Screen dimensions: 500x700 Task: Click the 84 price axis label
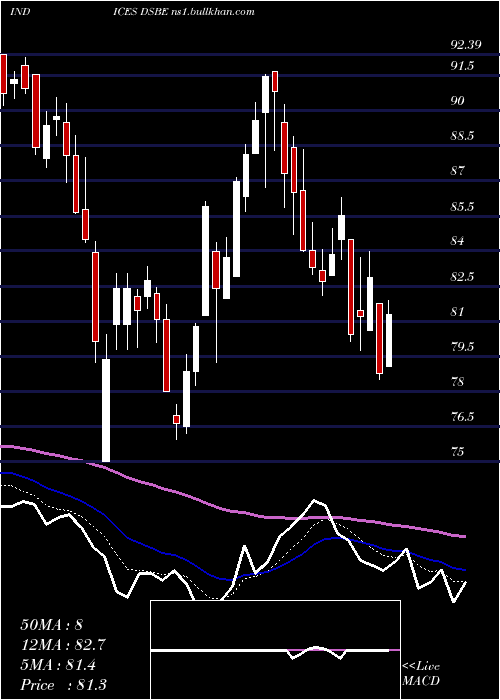[x=457, y=241]
